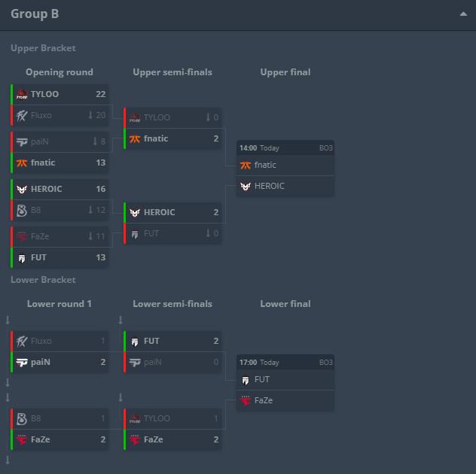Viewport: 476px width, 474px height.
Task: Click down arrow above B8 in lower round
Action: [8, 397]
